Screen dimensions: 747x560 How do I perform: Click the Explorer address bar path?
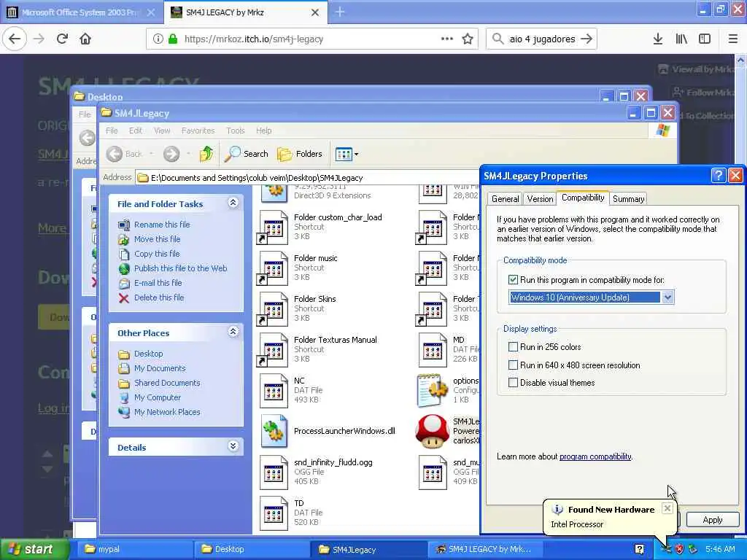tap(258, 178)
